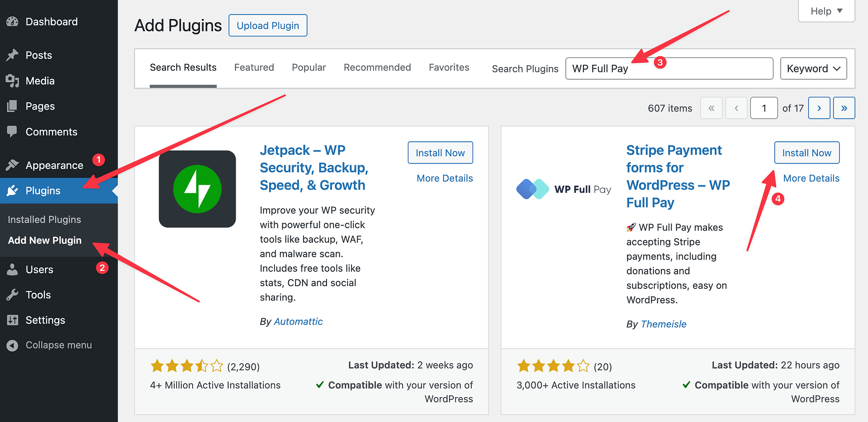Jump to last page with double-chevron icon
Image resolution: width=868 pixels, height=422 pixels.
844,108
